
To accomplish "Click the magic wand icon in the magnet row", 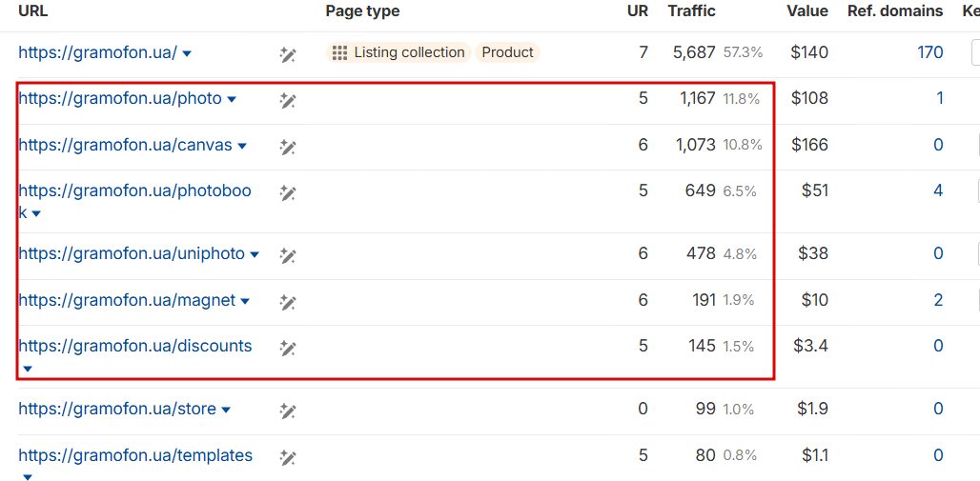I will click(x=288, y=302).
